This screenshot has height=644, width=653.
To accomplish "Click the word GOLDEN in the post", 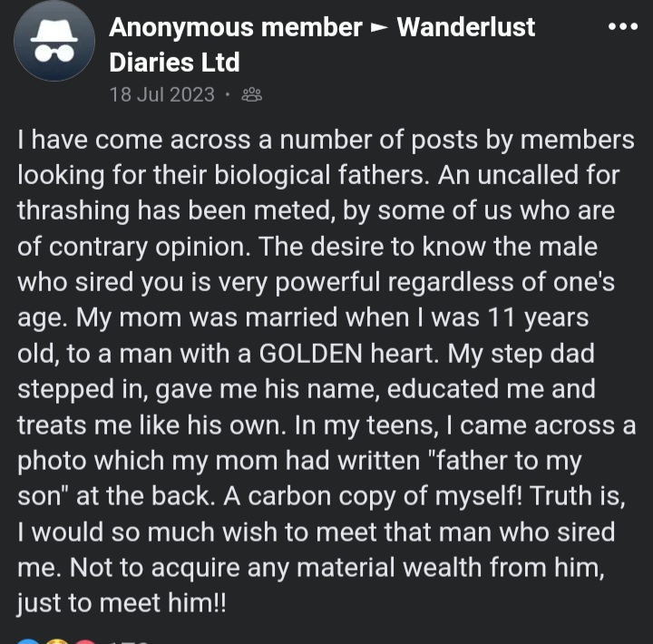I will coord(311,354).
